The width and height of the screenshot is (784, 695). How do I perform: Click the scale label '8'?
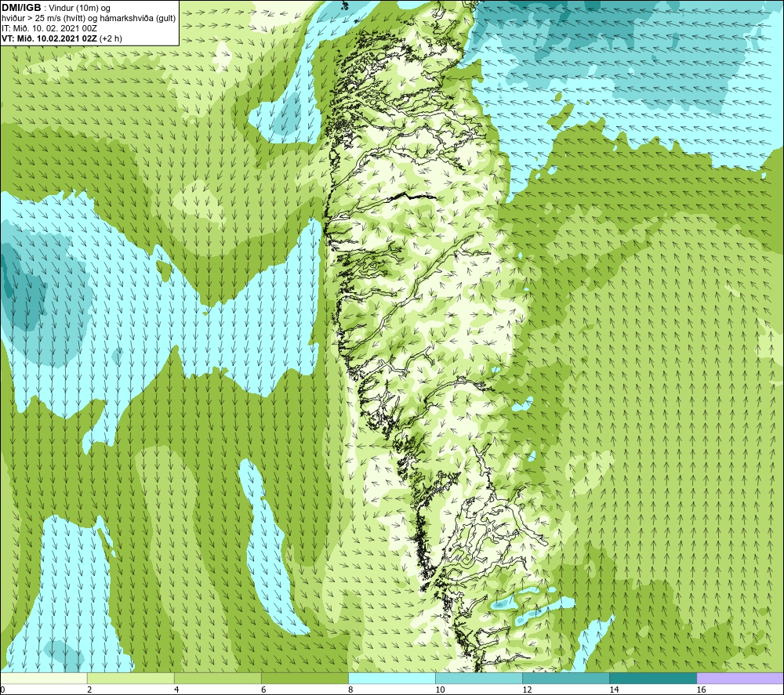[350, 690]
